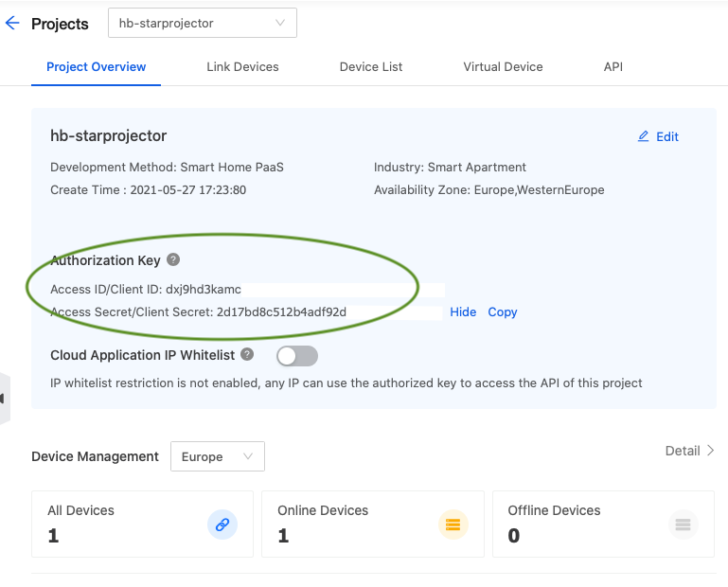Hide the client secret
The height and width of the screenshot is (587, 728).
pyautogui.click(x=463, y=312)
